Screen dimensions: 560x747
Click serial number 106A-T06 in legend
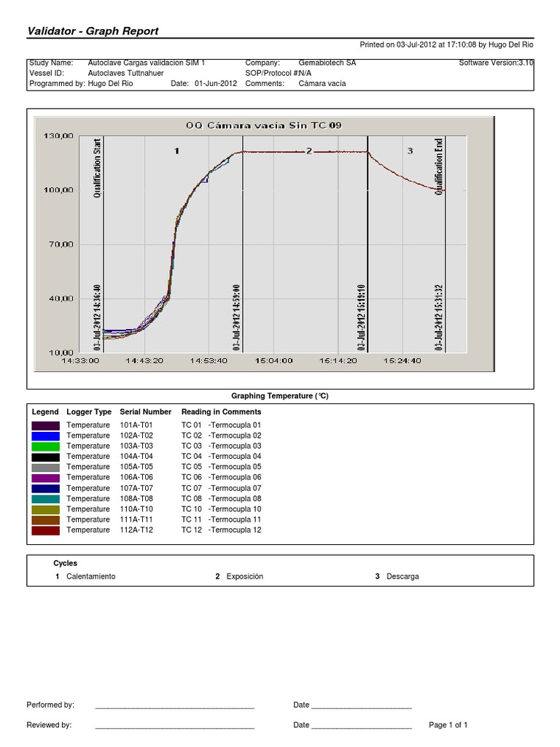136,477
